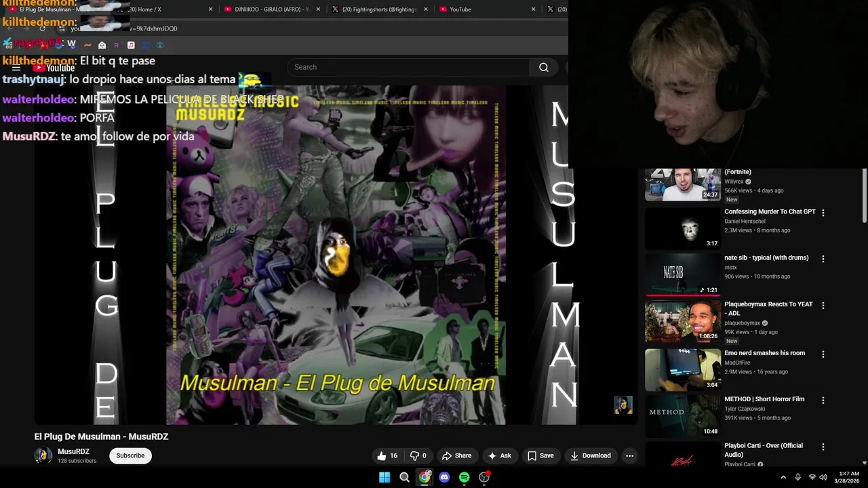Open MusuRDZ channel avatar
The width and height of the screenshot is (868, 488).
pyautogui.click(x=43, y=455)
